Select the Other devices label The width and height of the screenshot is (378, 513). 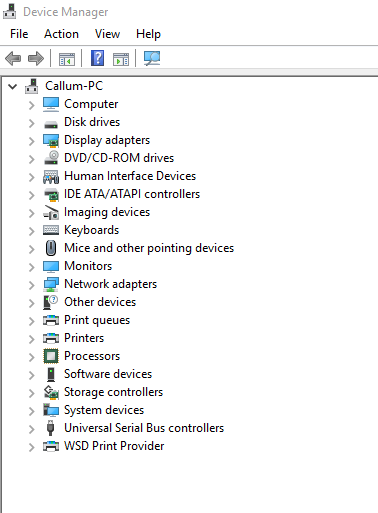(100, 302)
